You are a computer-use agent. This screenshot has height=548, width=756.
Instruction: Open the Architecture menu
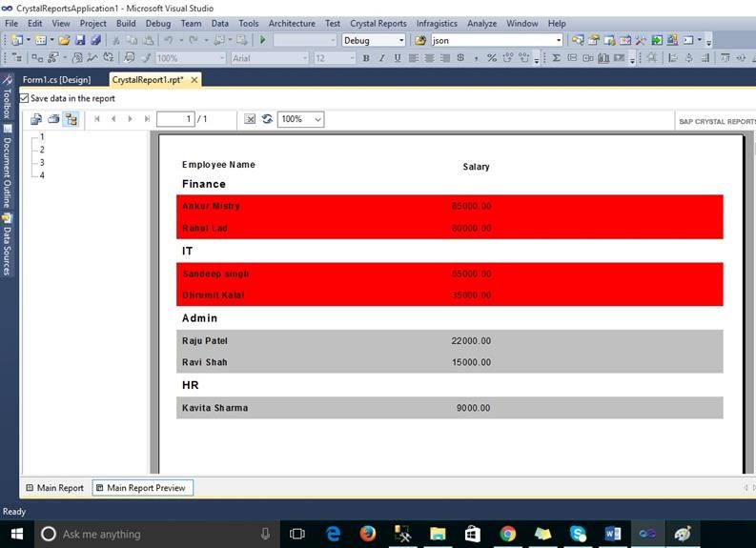tap(292, 23)
